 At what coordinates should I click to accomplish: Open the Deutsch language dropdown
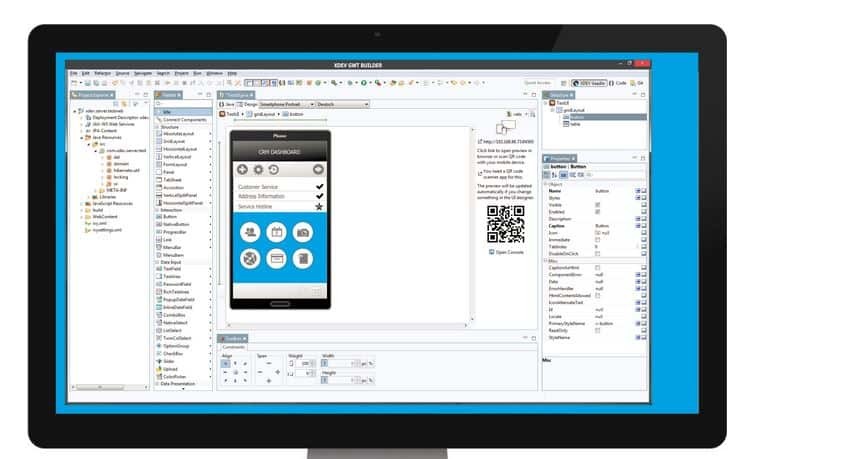[341, 103]
